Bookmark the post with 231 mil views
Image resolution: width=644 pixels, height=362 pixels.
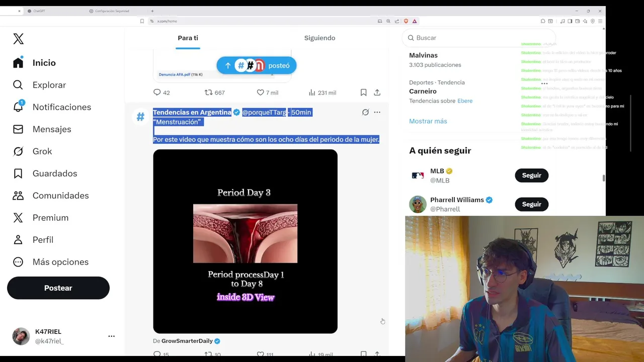[363, 93]
